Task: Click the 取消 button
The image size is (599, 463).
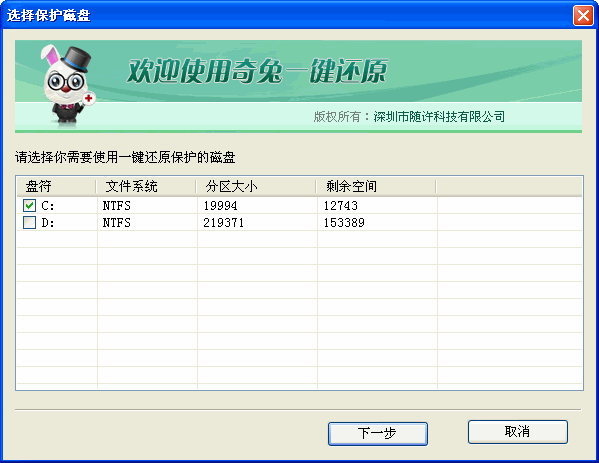Action: [x=518, y=432]
